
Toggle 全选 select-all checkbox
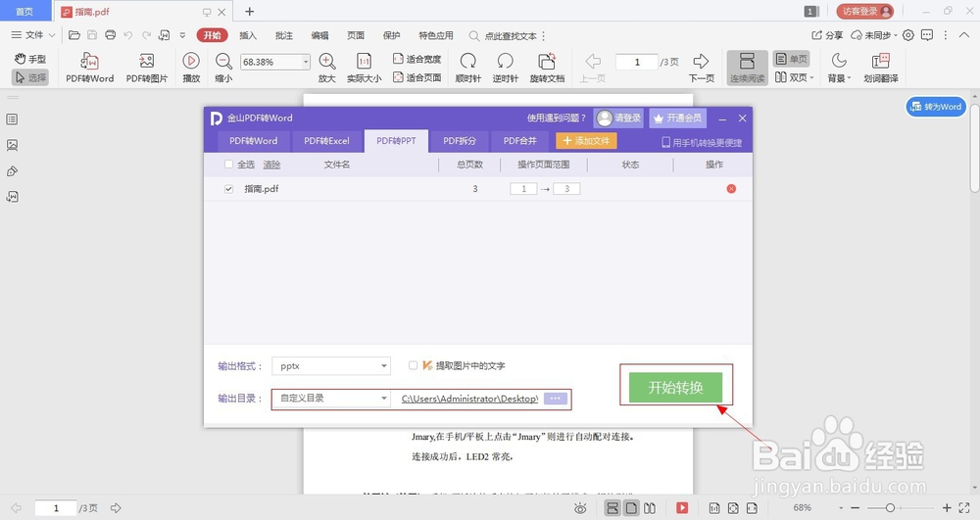pyautogui.click(x=228, y=165)
